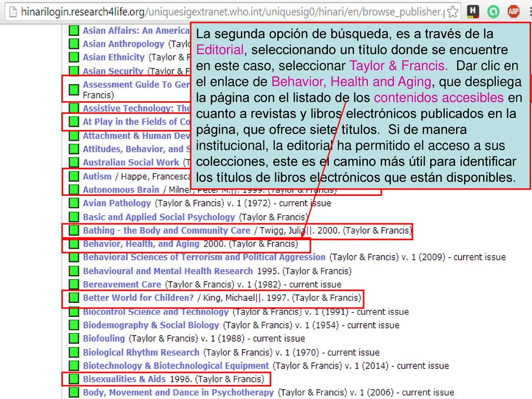Open Behavioral Sciences of Terrorism and Political Aggression
This screenshot has width=532, height=399.
204,257
